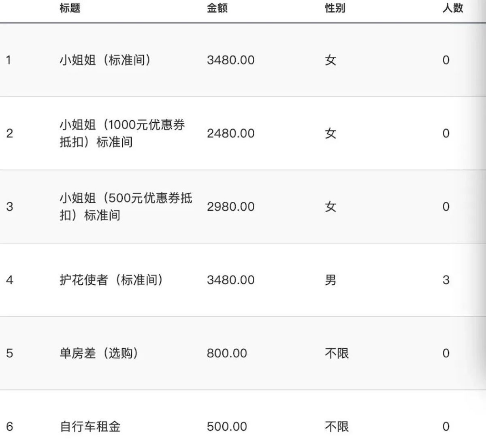
Task: Click row number 6
Action: (x=10, y=427)
